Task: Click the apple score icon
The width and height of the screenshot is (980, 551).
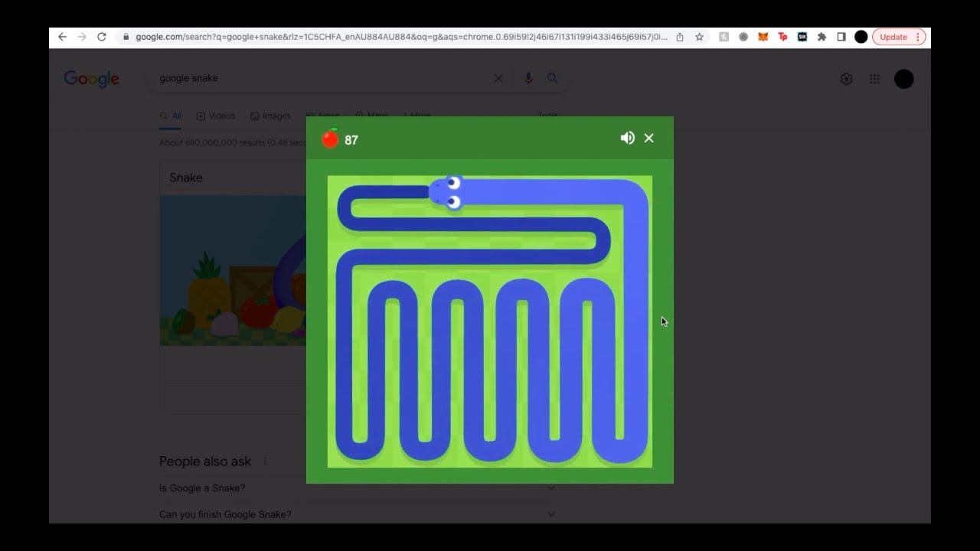Action: 330,139
